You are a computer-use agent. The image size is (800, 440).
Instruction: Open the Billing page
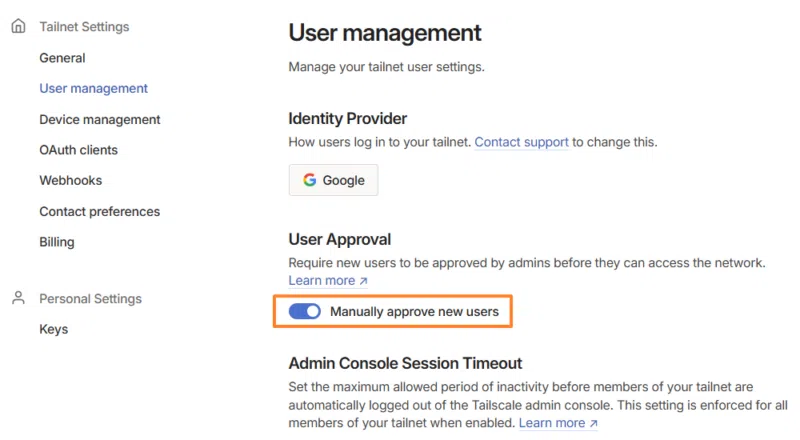(x=57, y=241)
